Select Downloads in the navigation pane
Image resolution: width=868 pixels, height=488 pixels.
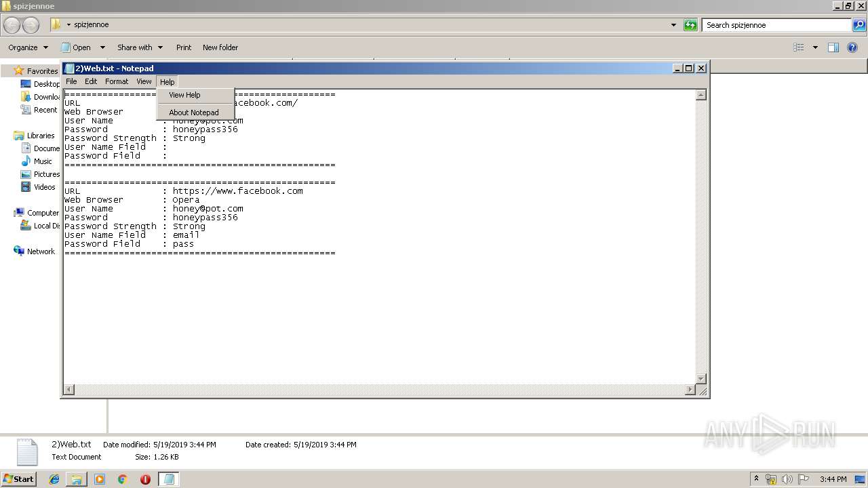tap(40, 97)
